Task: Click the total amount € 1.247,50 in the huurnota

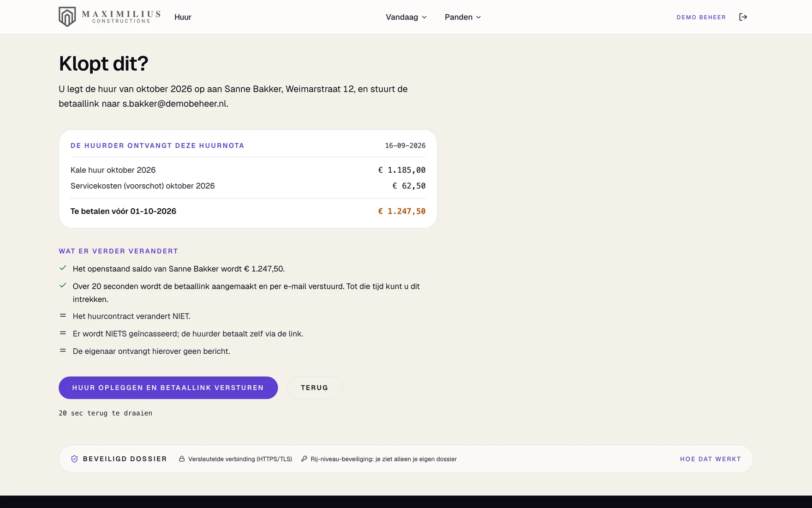Action: pos(402,211)
